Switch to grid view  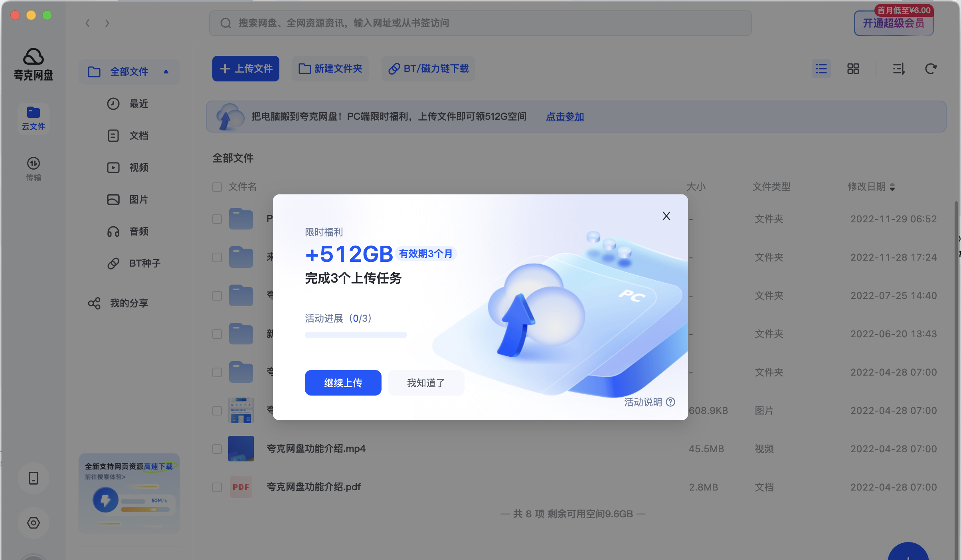853,69
